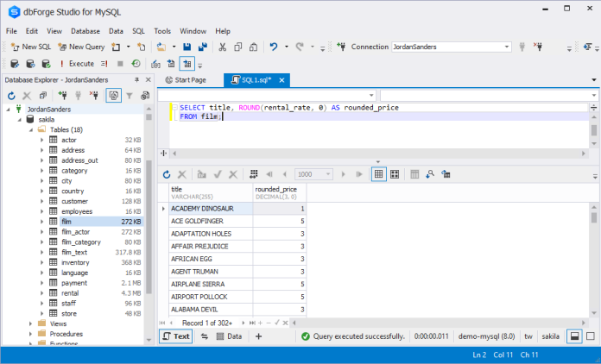Switch results to card view
The image size is (601, 364).
394,173
